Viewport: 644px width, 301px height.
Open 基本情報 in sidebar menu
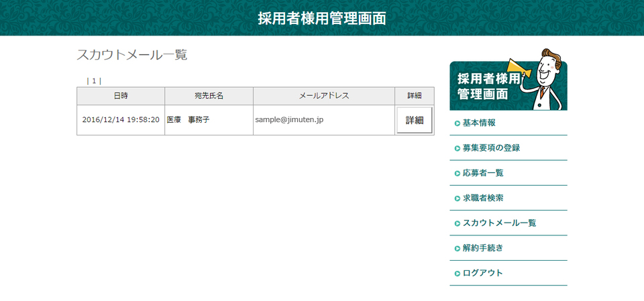point(479,123)
